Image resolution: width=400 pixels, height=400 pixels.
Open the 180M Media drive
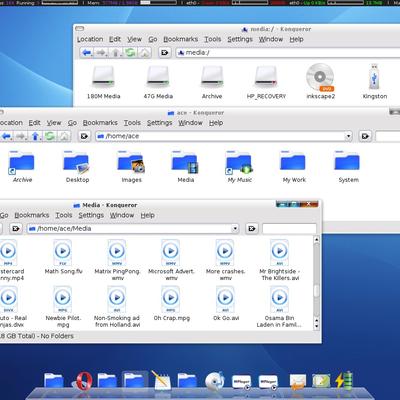pyautogui.click(x=103, y=82)
